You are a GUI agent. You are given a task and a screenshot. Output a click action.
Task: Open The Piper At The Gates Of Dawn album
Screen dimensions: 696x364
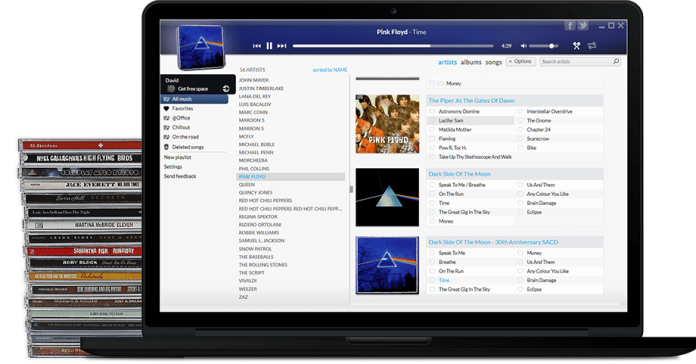coord(471,101)
